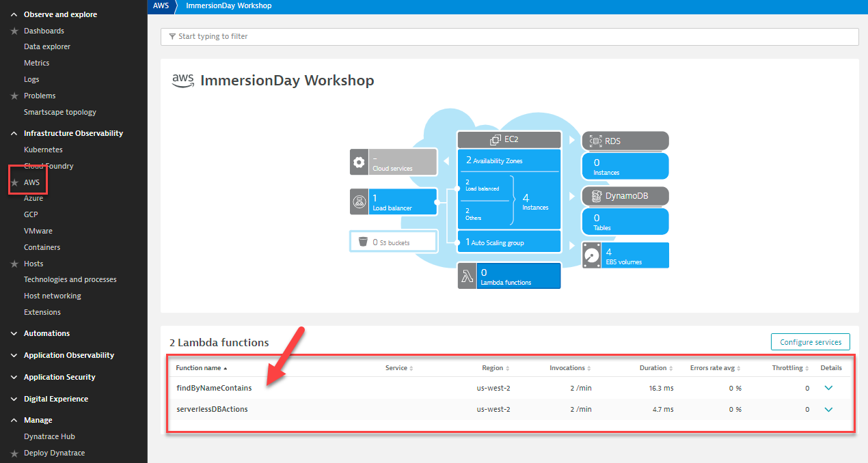Expand details for findByNameContains row

click(x=829, y=388)
